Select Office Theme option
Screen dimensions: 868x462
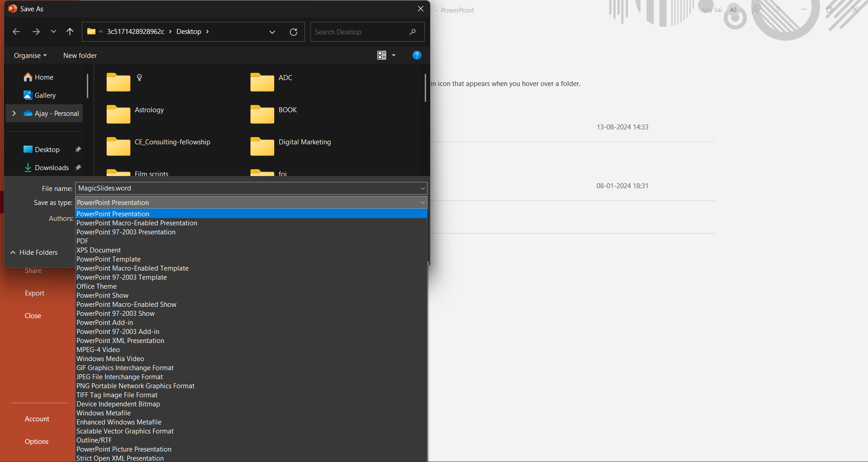[x=251, y=286]
